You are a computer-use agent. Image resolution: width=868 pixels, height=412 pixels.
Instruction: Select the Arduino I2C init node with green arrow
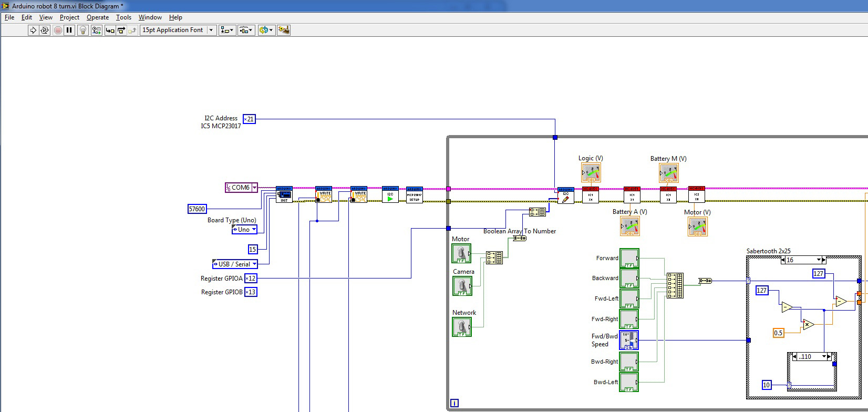pyautogui.click(x=390, y=194)
